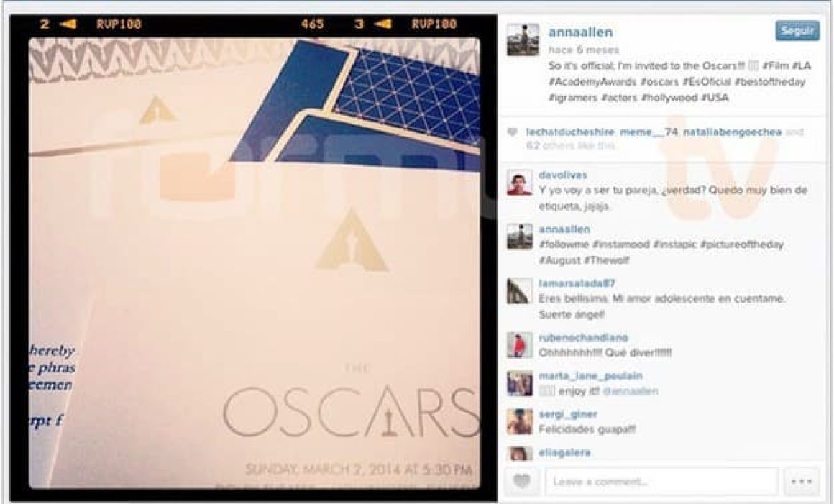834x504 pixels.
Task: Click the small likes heart icon
Action: 512,132
